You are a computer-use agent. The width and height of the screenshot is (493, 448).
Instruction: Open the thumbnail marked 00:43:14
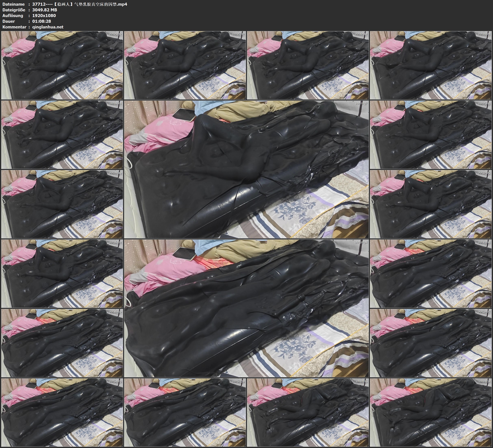(x=431, y=274)
